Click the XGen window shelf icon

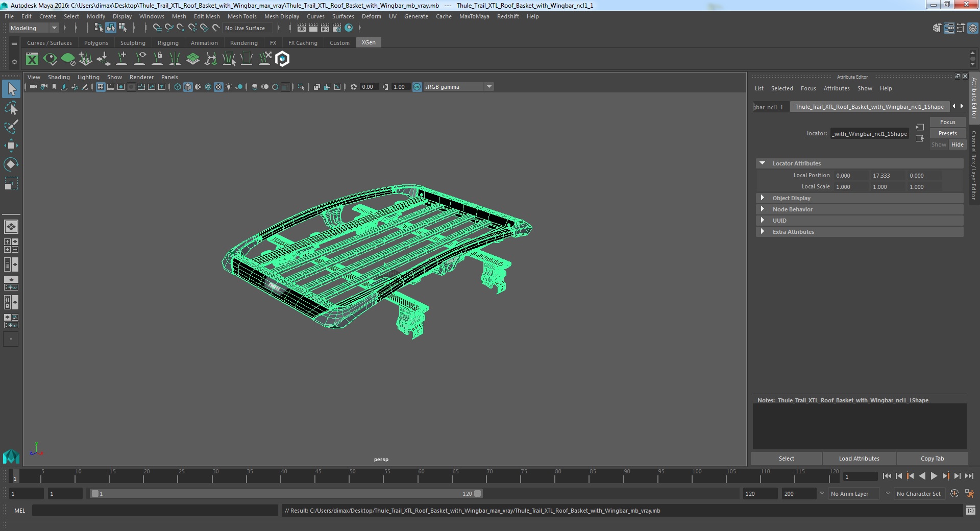(x=32, y=59)
